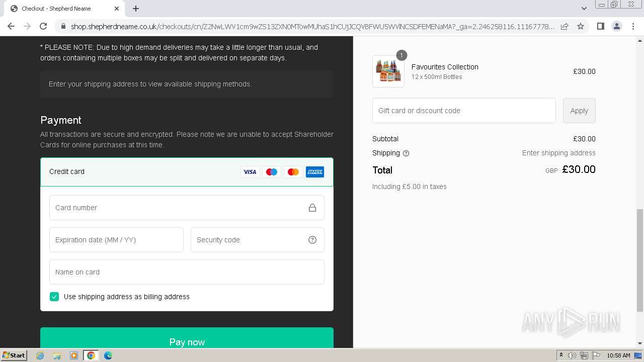Open the tab search dropdown arrow
Viewport: 644px width, 362px height.
(584, 9)
